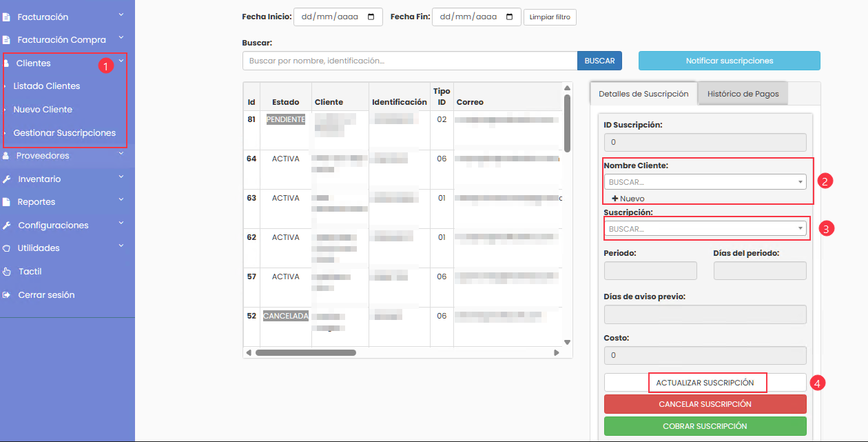The width and height of the screenshot is (868, 442).
Task: Expand the Facturación Compra chevron
Action: (121, 38)
